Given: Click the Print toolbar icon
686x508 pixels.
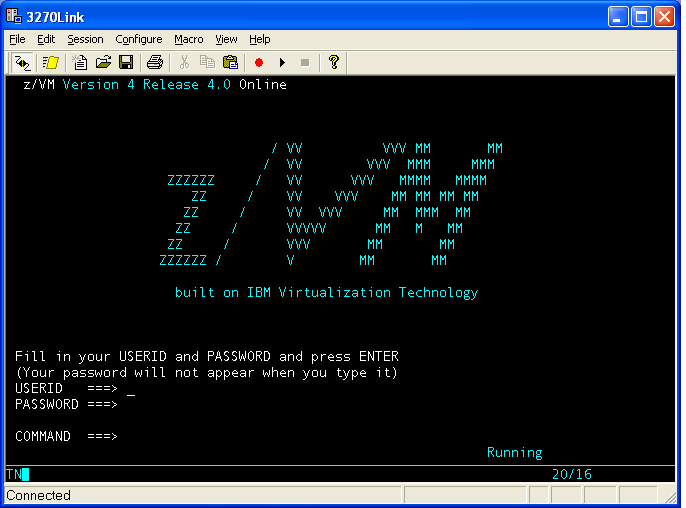Looking at the screenshot, I should (154, 63).
